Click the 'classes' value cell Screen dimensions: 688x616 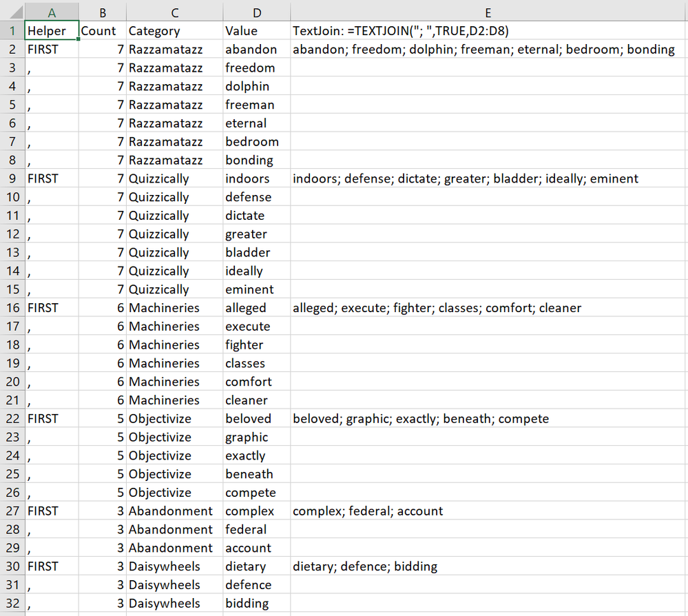pyautogui.click(x=257, y=363)
